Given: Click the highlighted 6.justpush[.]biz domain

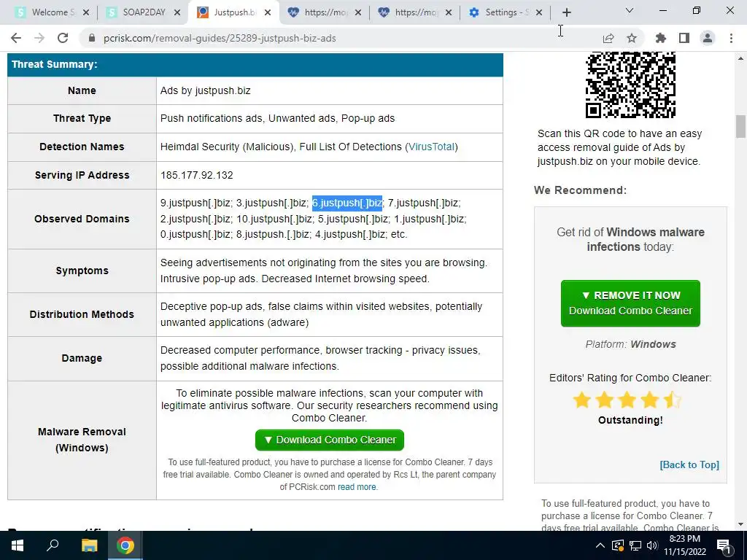Looking at the screenshot, I should point(347,203).
